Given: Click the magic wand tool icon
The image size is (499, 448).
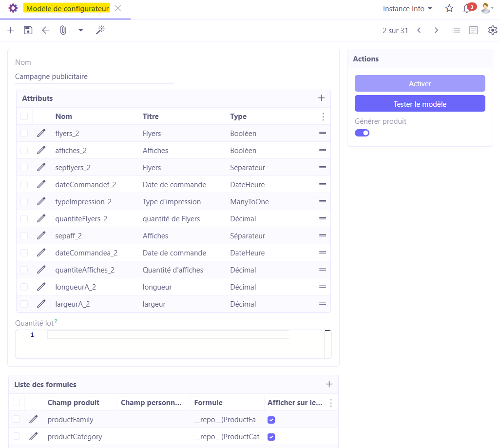Looking at the screenshot, I should tap(100, 30).
